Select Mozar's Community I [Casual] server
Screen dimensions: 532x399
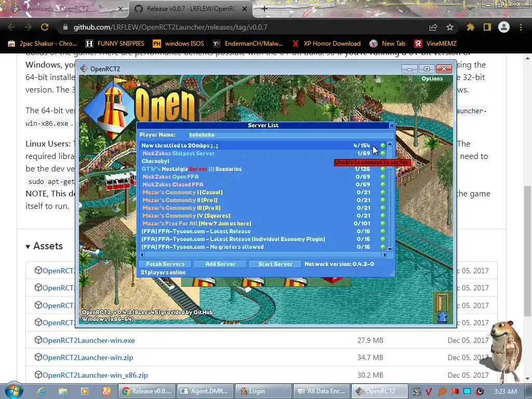tap(263, 192)
